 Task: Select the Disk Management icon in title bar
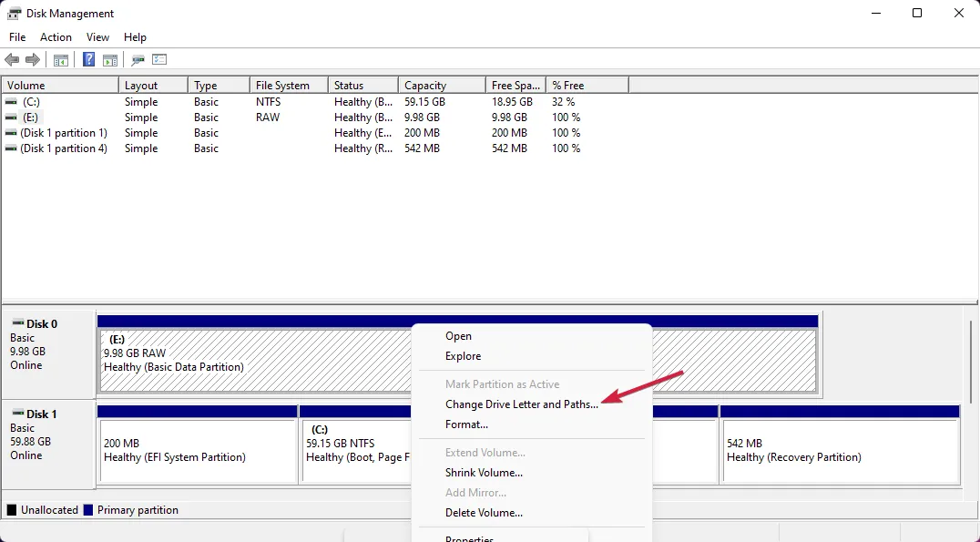point(14,14)
